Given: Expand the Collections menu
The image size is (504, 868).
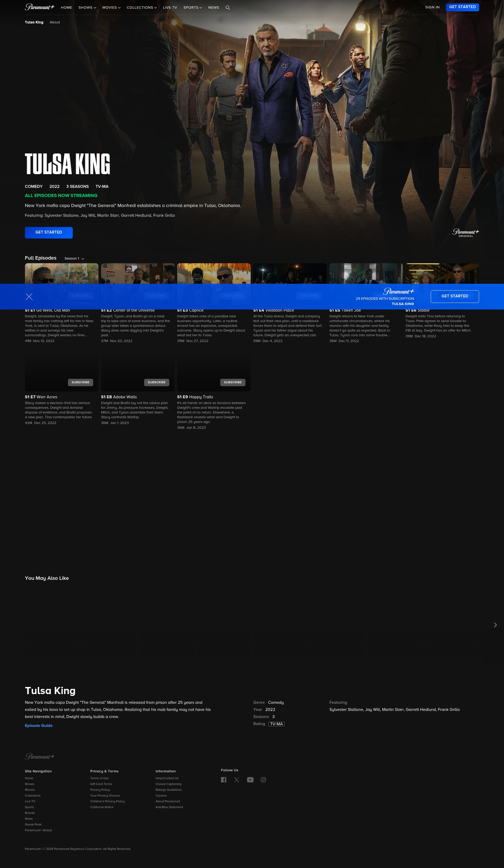Looking at the screenshot, I should [141, 8].
